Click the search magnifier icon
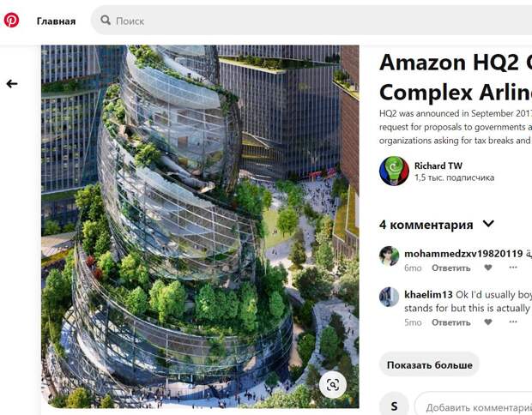 (106, 20)
